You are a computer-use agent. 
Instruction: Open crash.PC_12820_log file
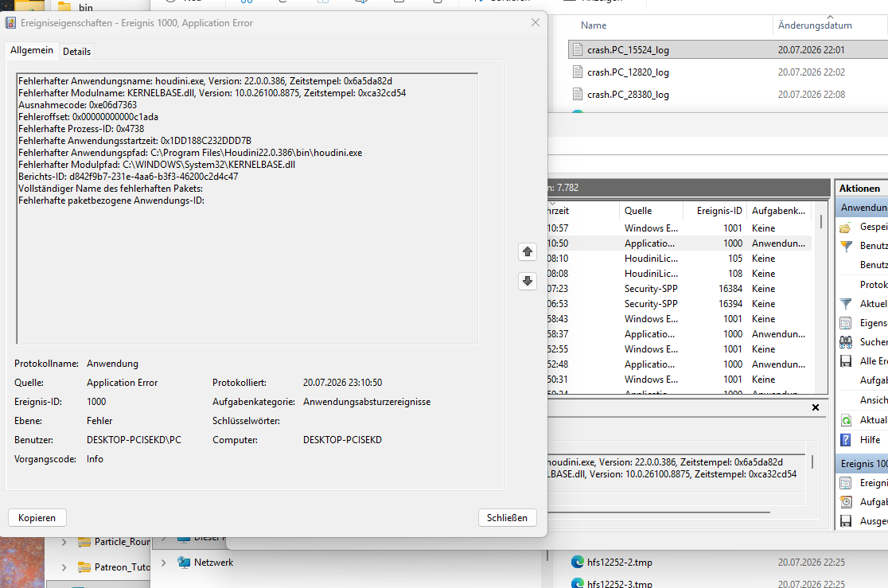(x=628, y=72)
